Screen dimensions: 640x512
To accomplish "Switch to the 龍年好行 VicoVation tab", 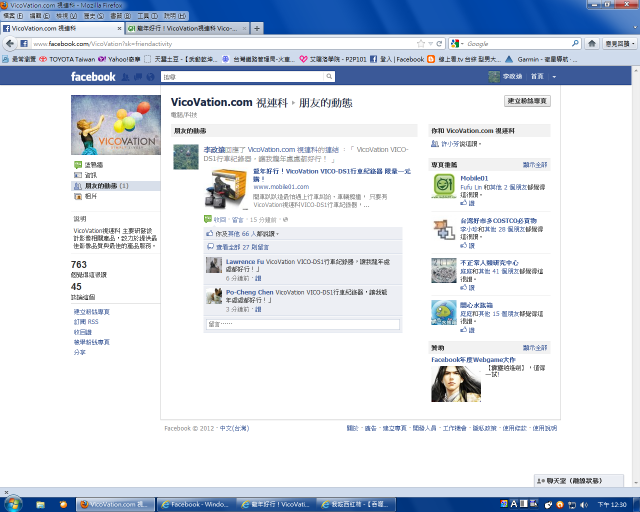I will [185, 28].
